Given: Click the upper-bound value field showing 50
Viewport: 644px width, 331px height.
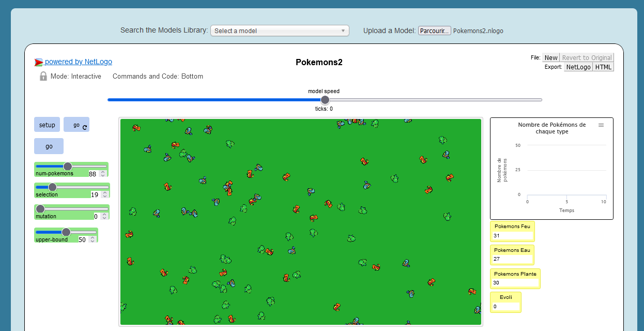Looking at the screenshot, I should click(x=82, y=240).
